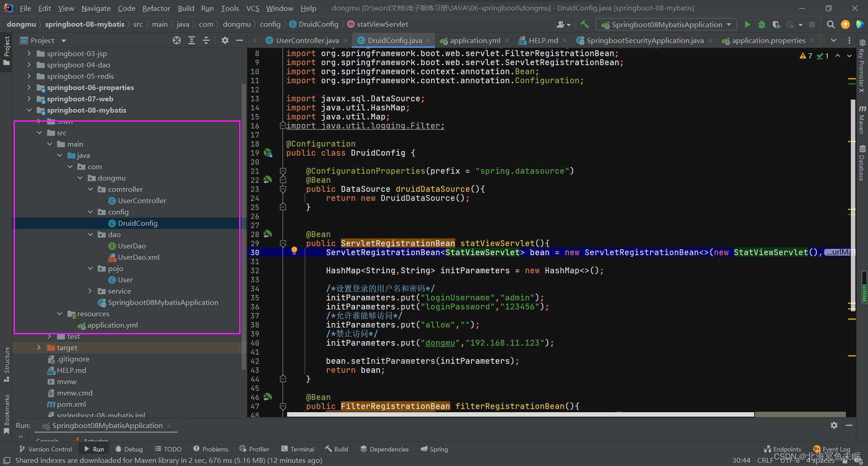The image size is (868, 466).
Task: Toggle the Database side tool window
Action: (x=862, y=163)
